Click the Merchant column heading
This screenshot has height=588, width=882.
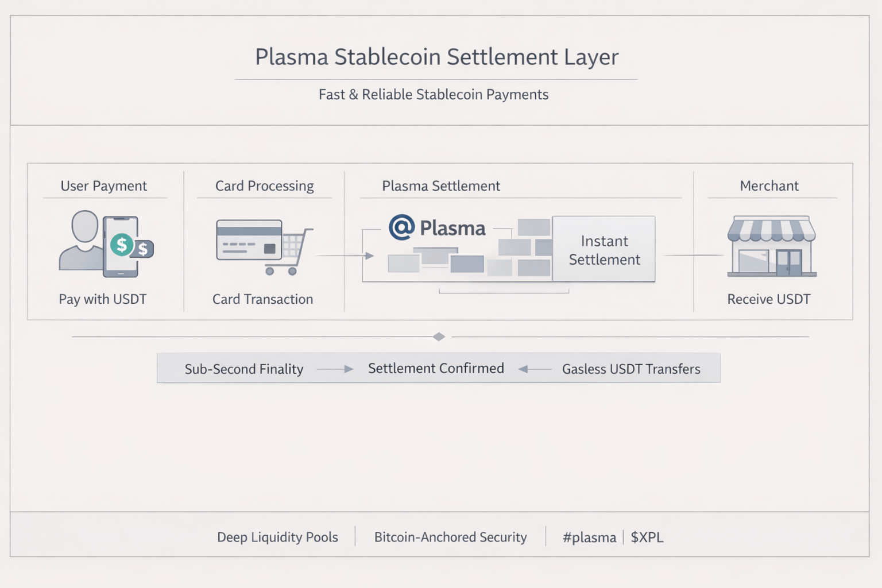[x=769, y=186]
